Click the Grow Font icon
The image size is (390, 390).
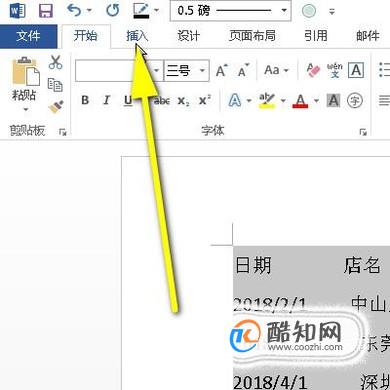(x=221, y=70)
